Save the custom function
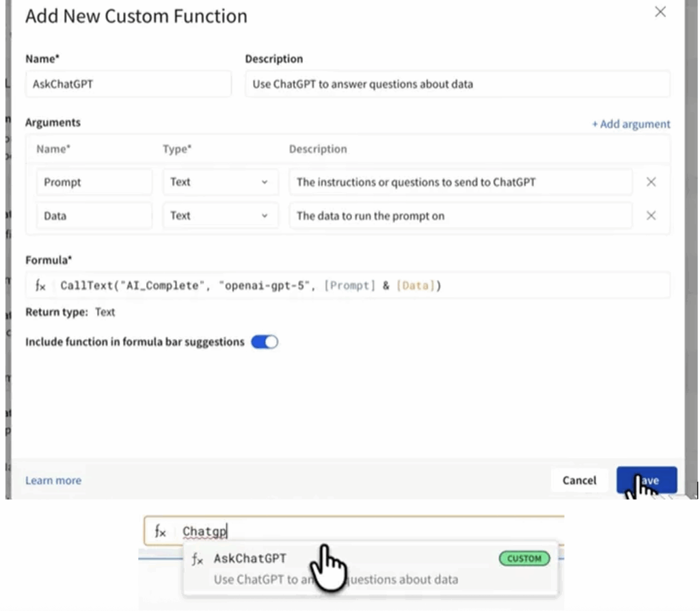The width and height of the screenshot is (700, 611). click(646, 480)
